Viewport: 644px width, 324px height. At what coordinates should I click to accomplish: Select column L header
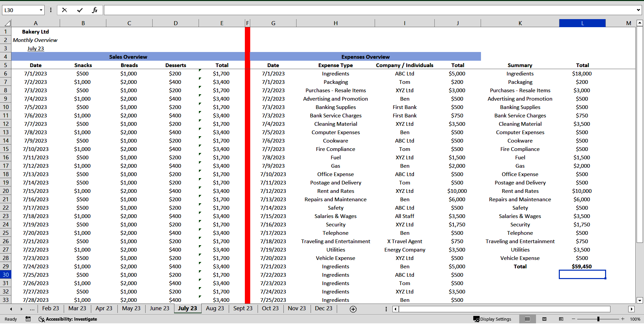coord(582,23)
